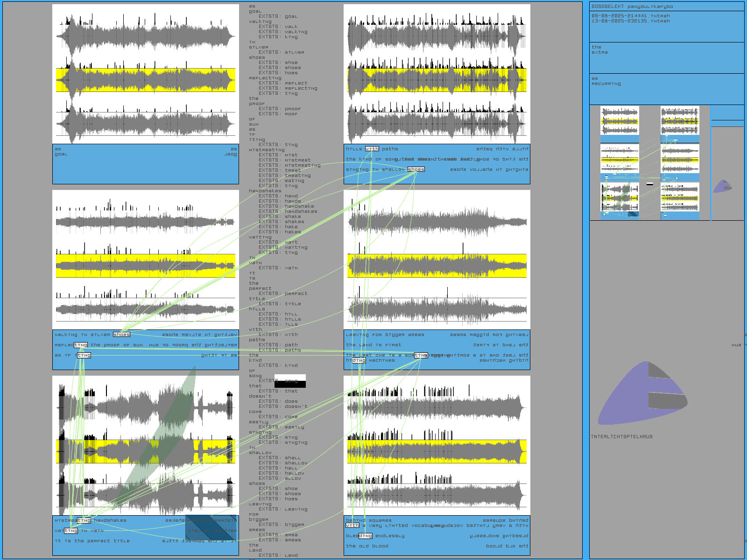Click the small black-white bar in minimap

click(649, 184)
